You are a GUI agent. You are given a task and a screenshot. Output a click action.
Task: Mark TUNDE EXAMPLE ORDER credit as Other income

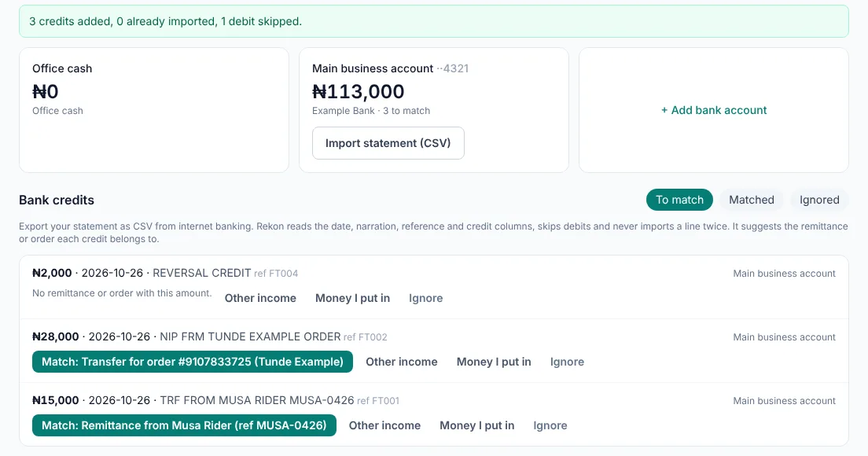tap(401, 362)
